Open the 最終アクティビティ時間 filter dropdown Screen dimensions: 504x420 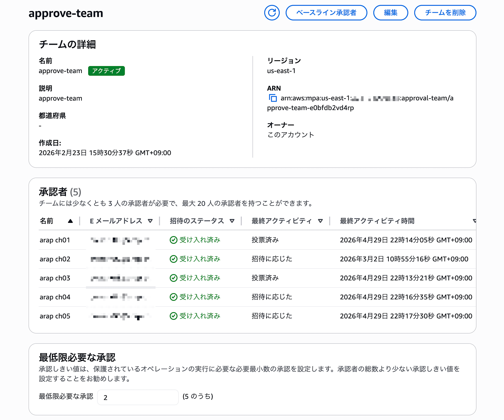[475, 221]
